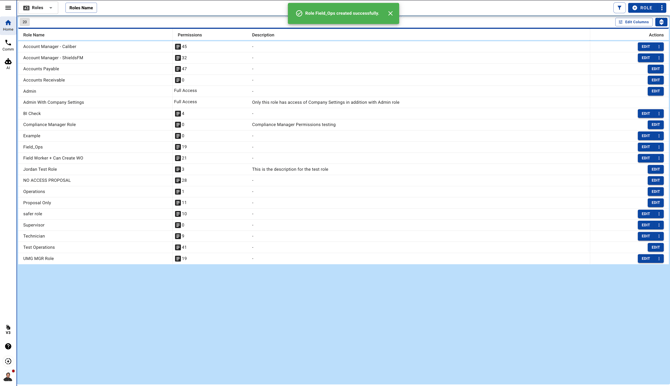Image resolution: width=670 pixels, height=386 pixels.
Task: Edit the Admin role
Action: pos(655,91)
